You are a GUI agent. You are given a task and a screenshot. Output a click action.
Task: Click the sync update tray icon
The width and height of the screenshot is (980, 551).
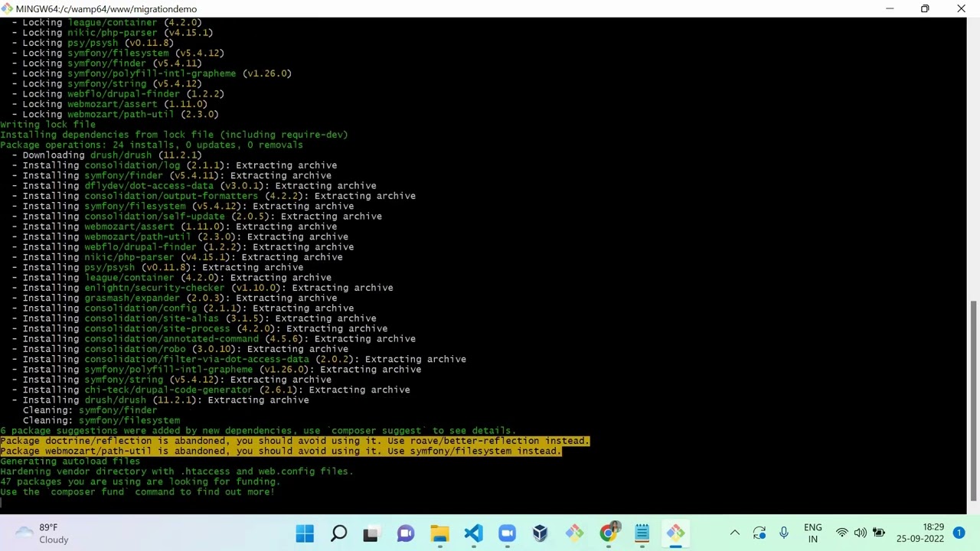click(x=759, y=533)
